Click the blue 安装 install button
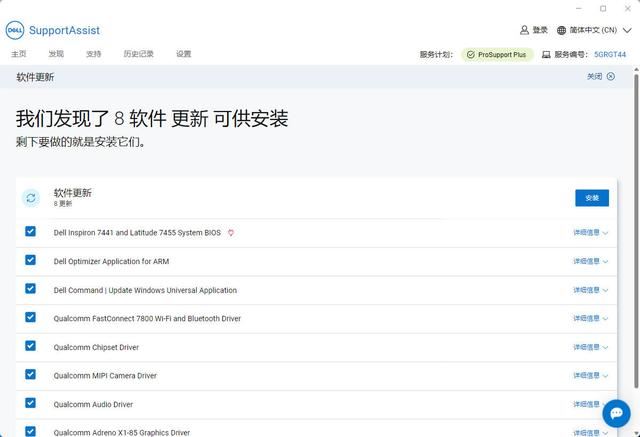Viewport: 640px width, 437px height. (x=592, y=198)
